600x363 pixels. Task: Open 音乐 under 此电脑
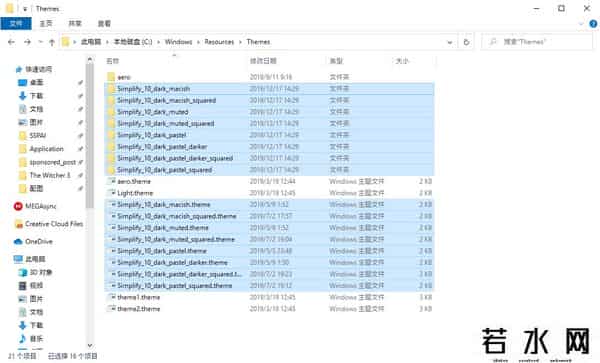coord(36,339)
